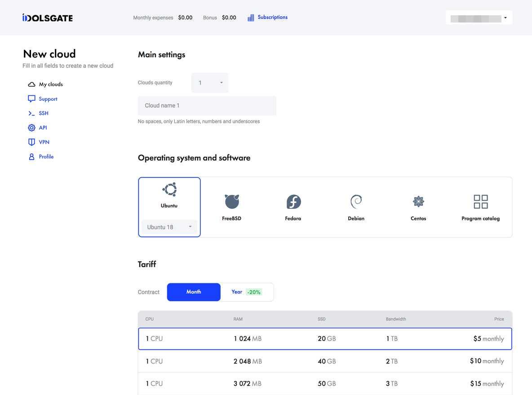The width and height of the screenshot is (532, 395).
Task: Click the FreeBSD label
Action: click(x=232, y=218)
